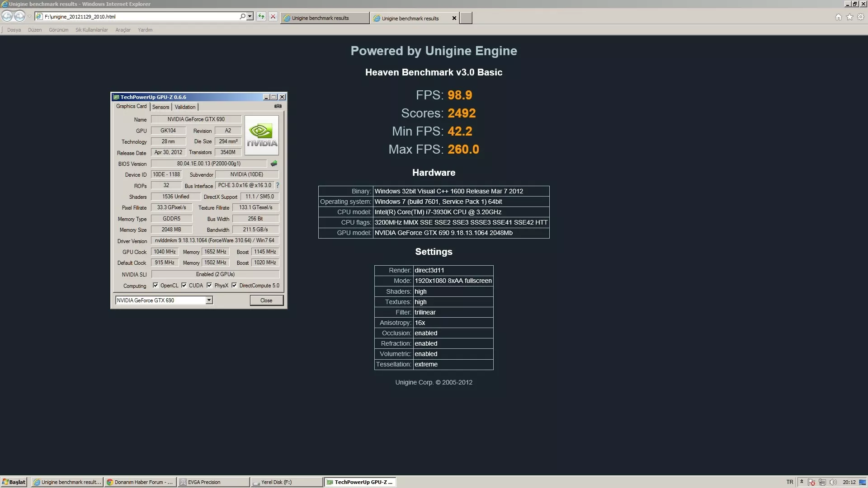Image resolution: width=868 pixels, height=488 pixels.
Task: Switch to first Unigine benchmark results tab
Action: 325,18
